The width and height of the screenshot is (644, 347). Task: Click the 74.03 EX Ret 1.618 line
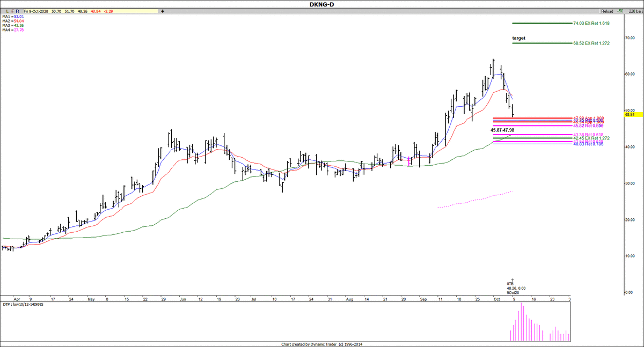tap(542, 23)
